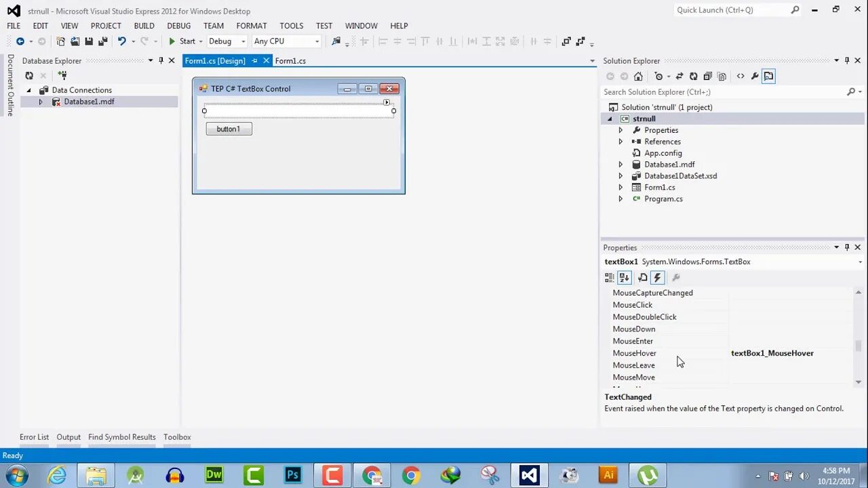The image size is (868, 488).
Task: Show Properties list icon in Properties panel
Action: [643, 277]
